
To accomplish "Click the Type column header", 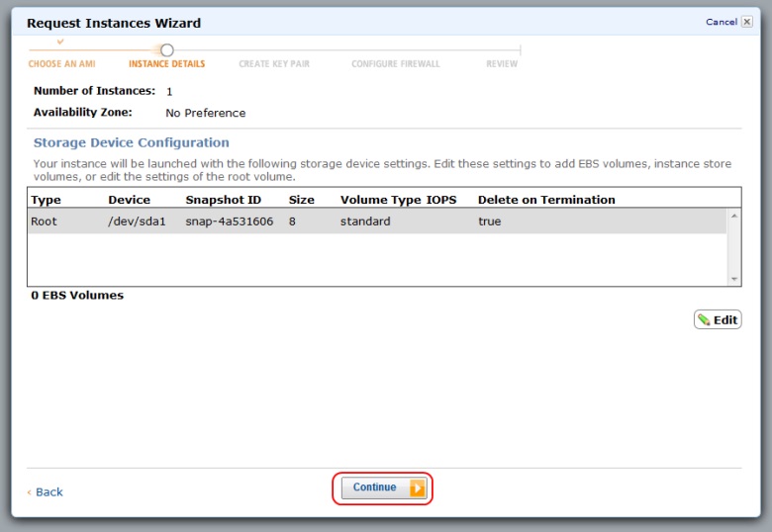I will pyautogui.click(x=46, y=200).
